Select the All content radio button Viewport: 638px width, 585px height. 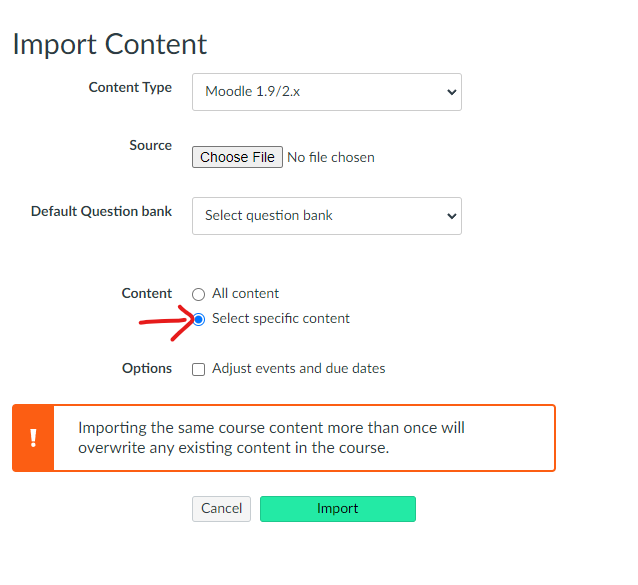(x=198, y=294)
